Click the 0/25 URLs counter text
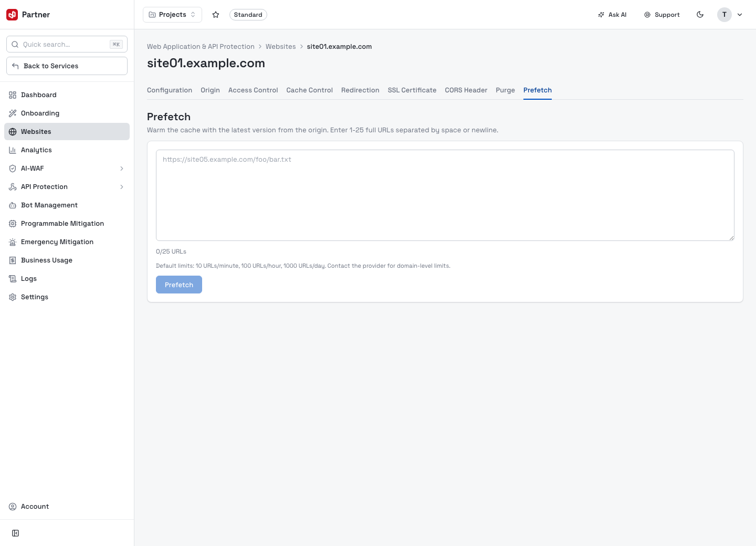The image size is (756, 546). pos(171,251)
